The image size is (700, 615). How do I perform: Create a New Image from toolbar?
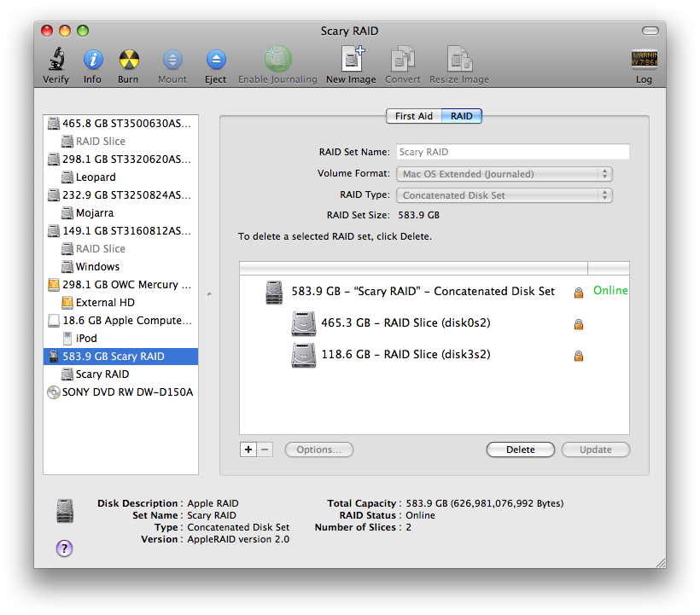353,58
